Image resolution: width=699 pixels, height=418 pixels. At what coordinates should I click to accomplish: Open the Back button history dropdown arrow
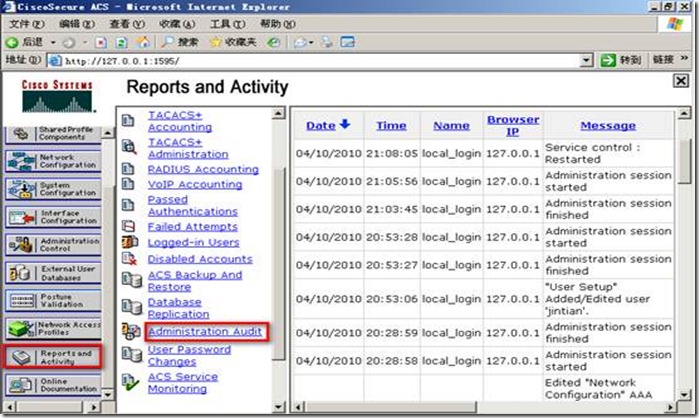click(53, 43)
